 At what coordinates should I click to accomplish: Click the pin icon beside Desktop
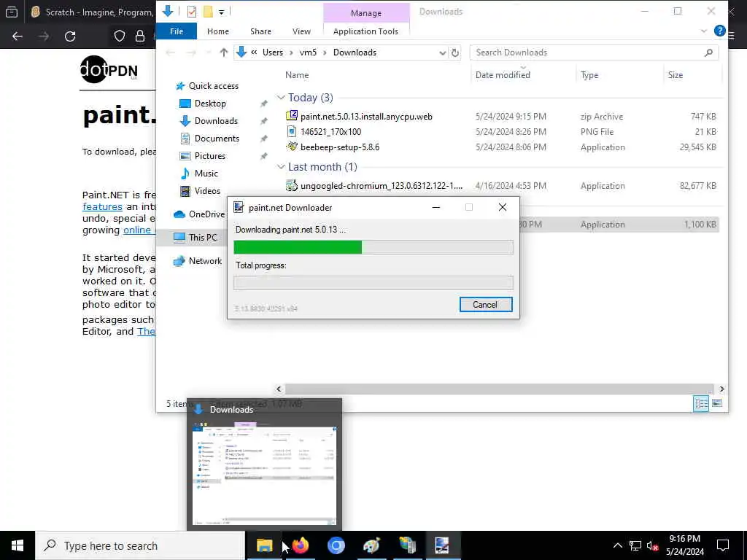pyautogui.click(x=263, y=104)
